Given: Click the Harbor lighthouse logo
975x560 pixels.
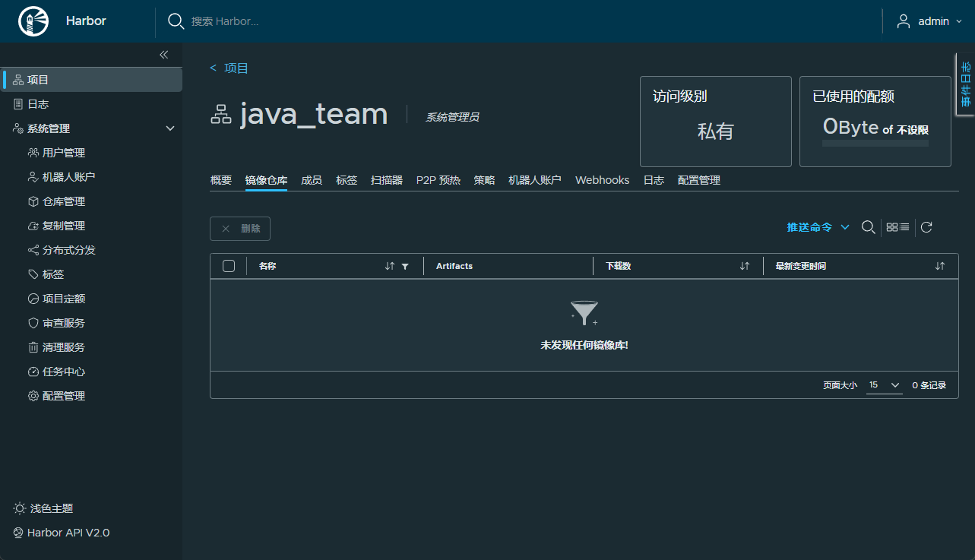Looking at the screenshot, I should click(x=33, y=21).
